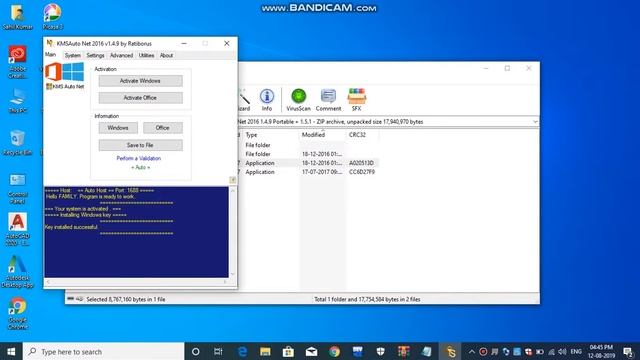
Task: Select the File folder row dated 18-12-2016
Action: (x=309, y=154)
